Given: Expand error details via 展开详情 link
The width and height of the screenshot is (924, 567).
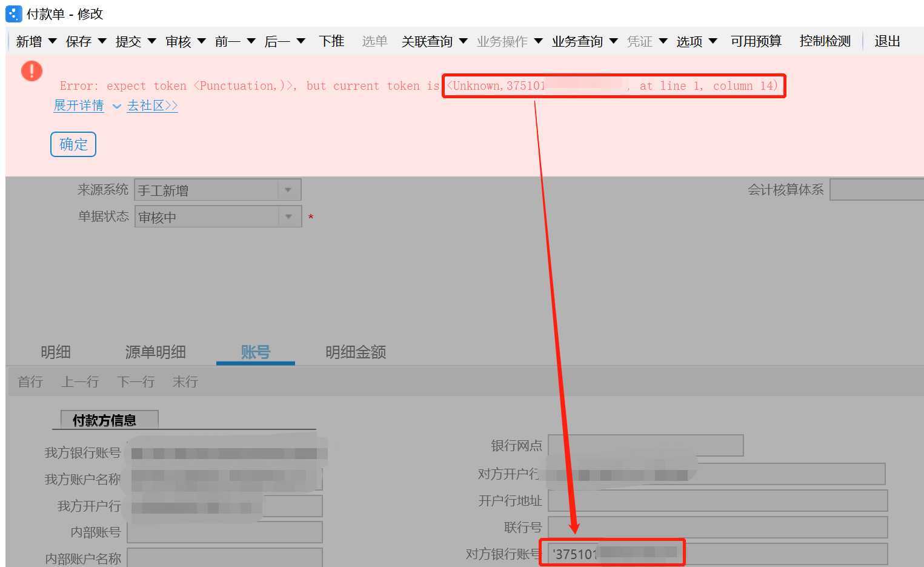Looking at the screenshot, I should (79, 106).
